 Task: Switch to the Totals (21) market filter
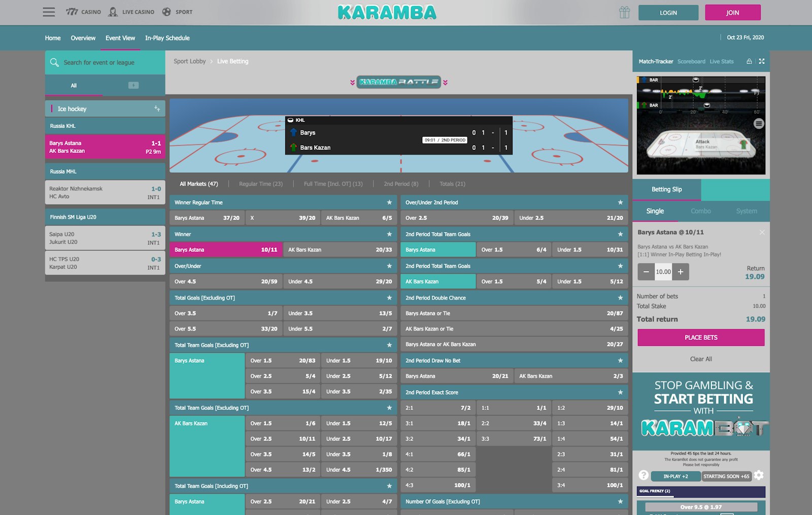tap(452, 184)
